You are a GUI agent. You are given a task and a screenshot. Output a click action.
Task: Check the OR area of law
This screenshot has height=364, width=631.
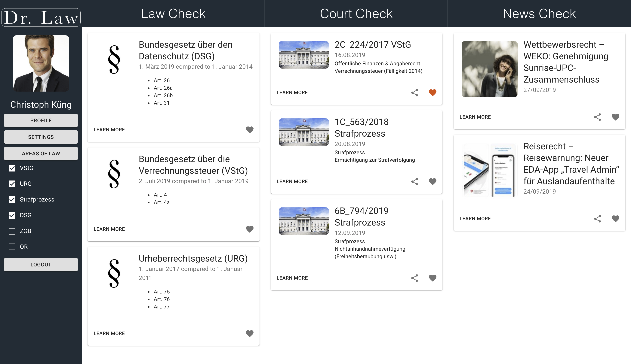12,247
